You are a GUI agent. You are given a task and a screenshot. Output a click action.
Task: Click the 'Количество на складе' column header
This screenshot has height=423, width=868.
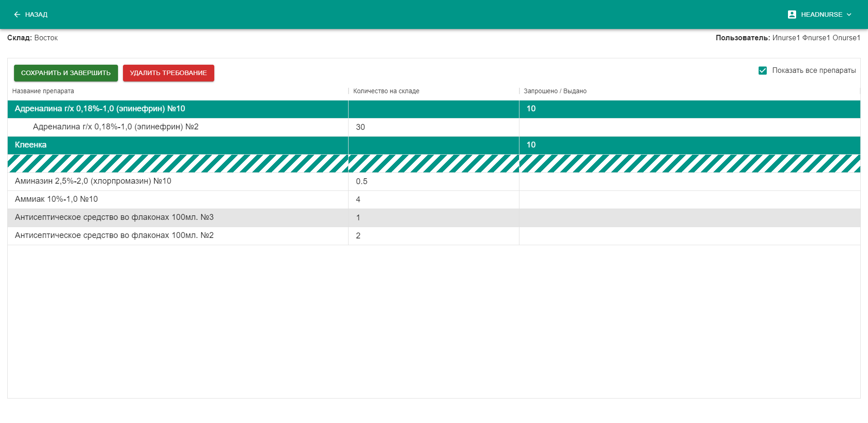point(386,91)
